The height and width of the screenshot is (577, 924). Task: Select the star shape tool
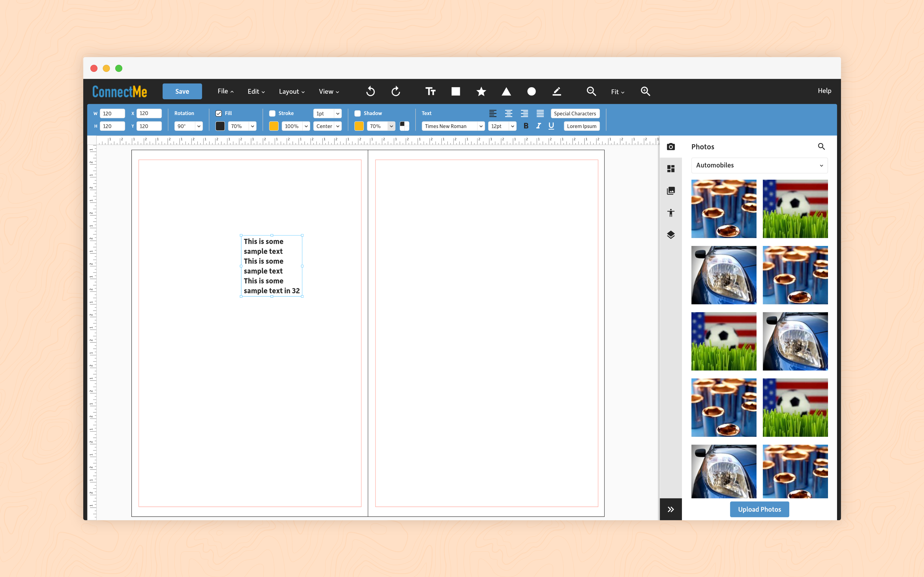(481, 91)
